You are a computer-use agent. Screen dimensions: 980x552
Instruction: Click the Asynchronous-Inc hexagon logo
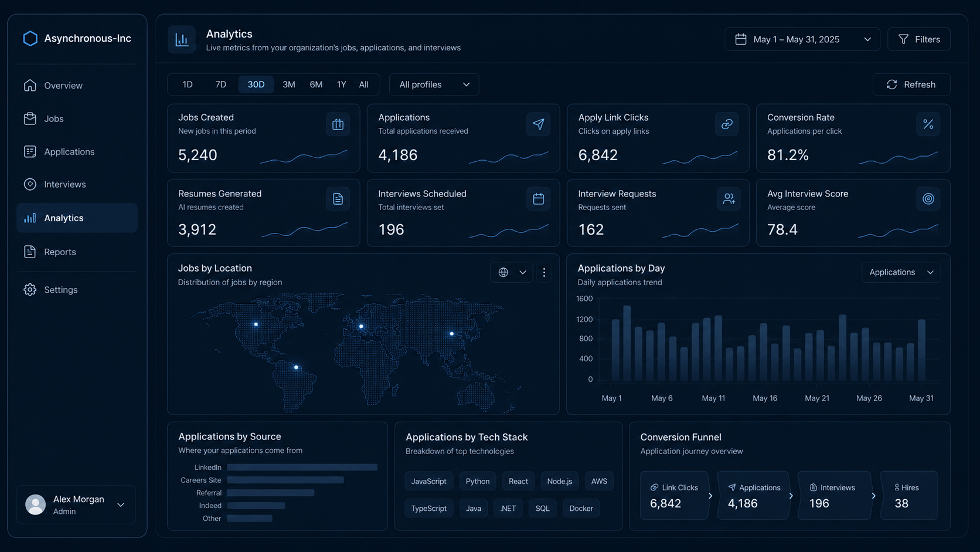coord(30,39)
